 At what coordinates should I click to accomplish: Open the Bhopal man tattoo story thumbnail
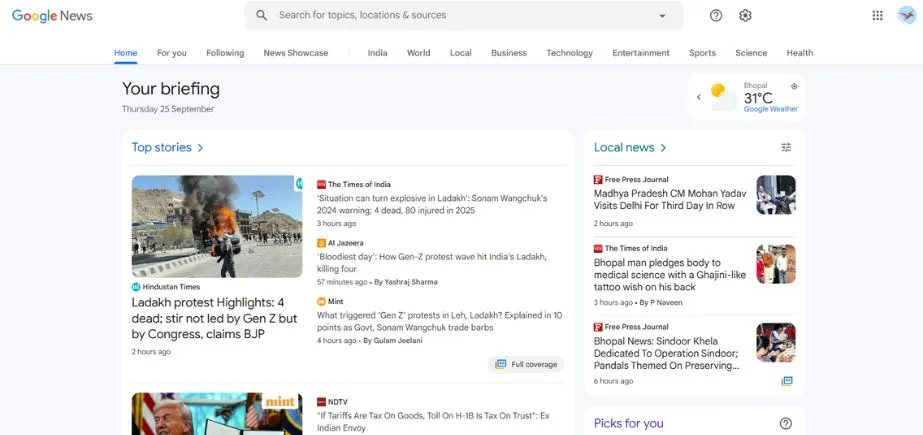(776, 264)
